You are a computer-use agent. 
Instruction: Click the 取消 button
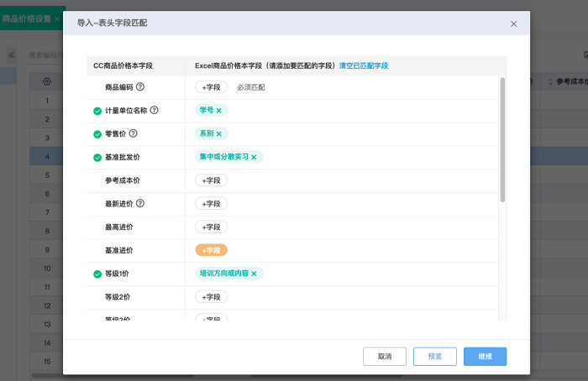pos(385,357)
